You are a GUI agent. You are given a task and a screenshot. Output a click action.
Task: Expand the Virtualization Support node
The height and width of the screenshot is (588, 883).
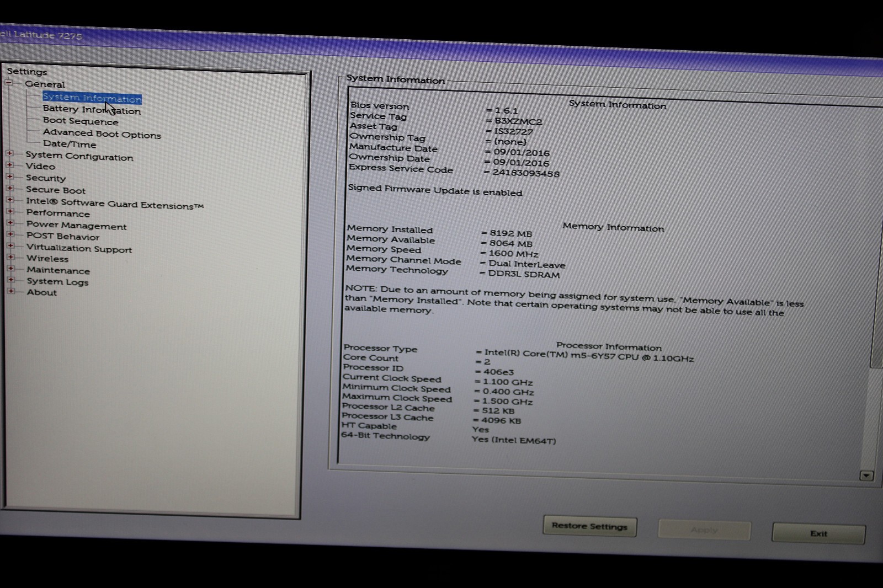(10, 246)
